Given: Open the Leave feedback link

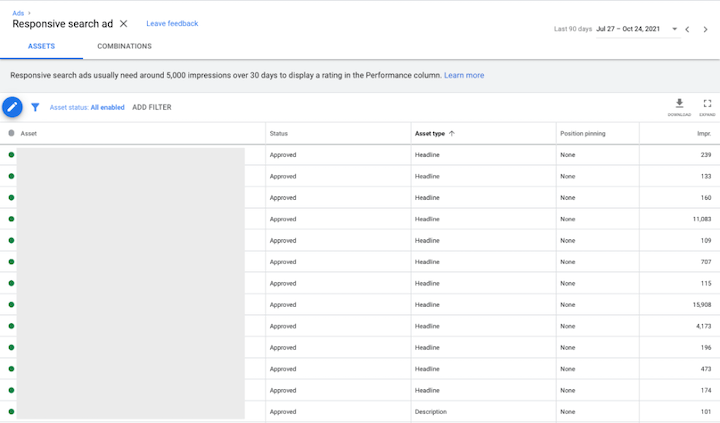Looking at the screenshot, I should [x=172, y=23].
